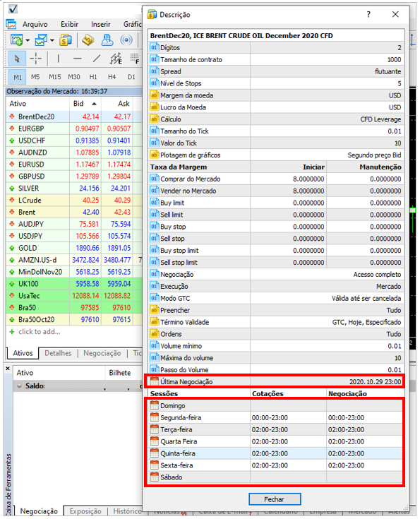Open Histórico tab in toolbox
Viewport: 420px width, 519px height.
coord(127,511)
